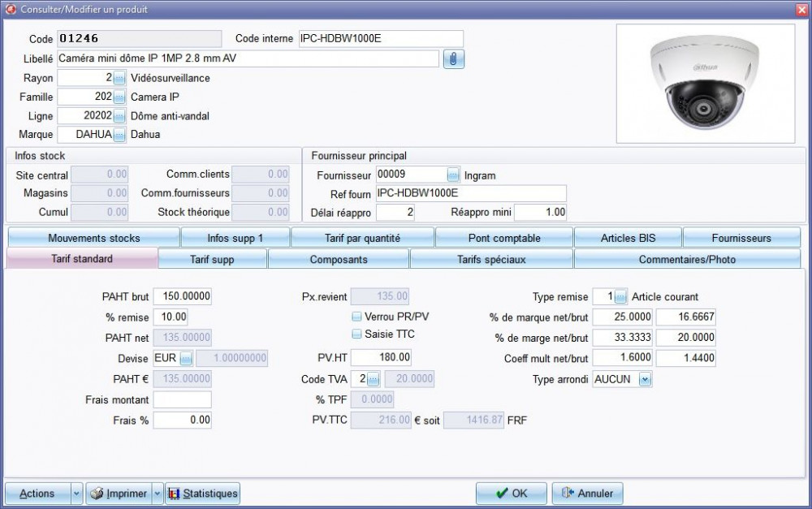The image size is (812, 509).
Task: Open the Devise EUR lookup button
Action: point(185,358)
